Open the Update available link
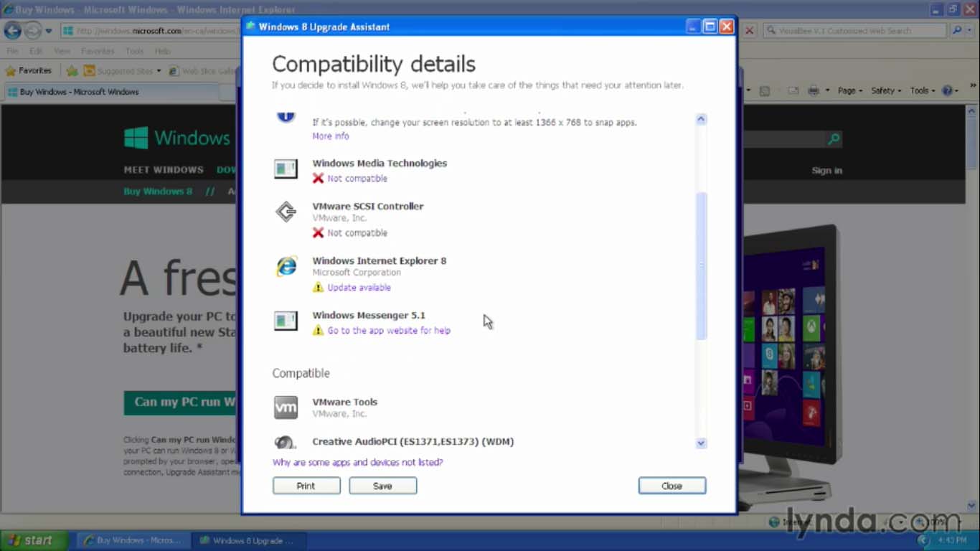The height and width of the screenshot is (551, 980). pos(359,288)
